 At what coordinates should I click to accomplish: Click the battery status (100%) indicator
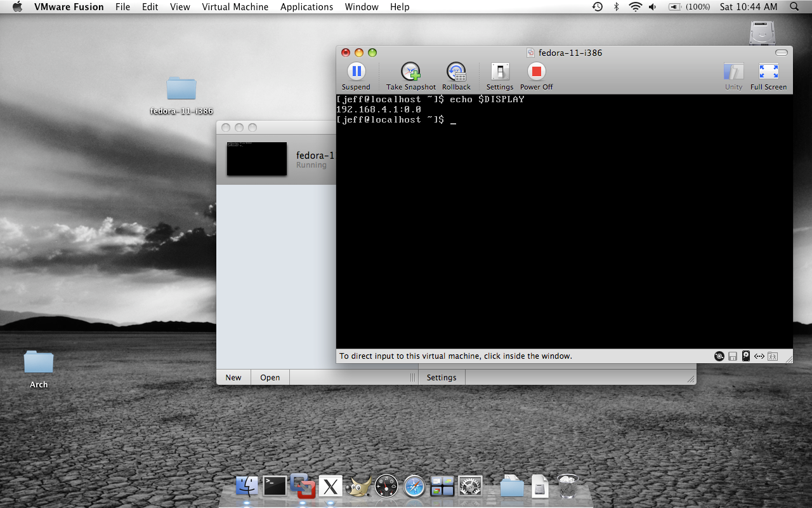click(688, 7)
